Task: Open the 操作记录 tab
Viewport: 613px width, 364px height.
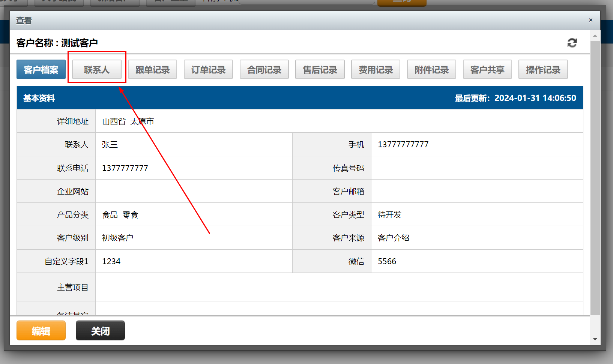Action: pyautogui.click(x=543, y=70)
